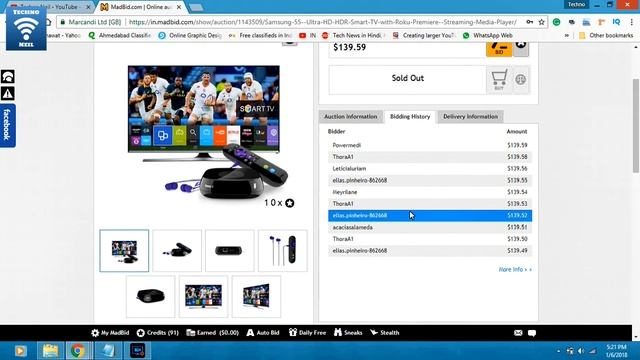
Task: Click the headset support icon on sidebar
Action: pyautogui.click(x=7, y=77)
